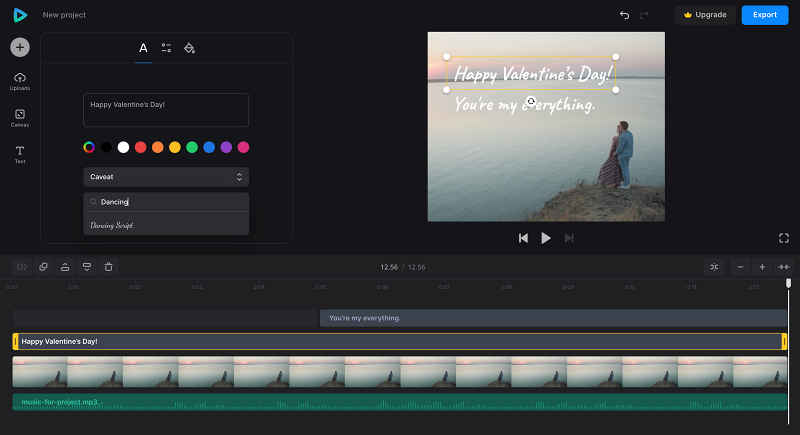Click the left trim handle of Valentine clip
Image resolution: width=800 pixels, height=435 pixels.
click(x=15, y=341)
